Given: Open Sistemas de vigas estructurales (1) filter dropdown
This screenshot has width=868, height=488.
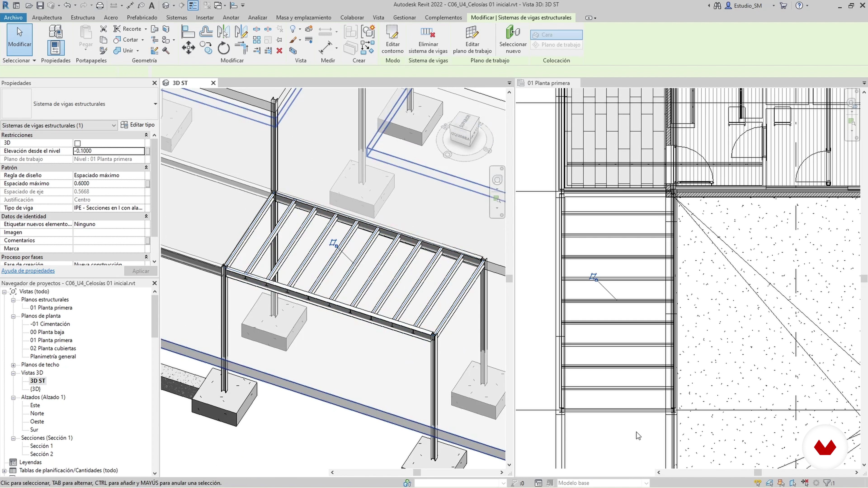Looking at the screenshot, I should point(113,126).
